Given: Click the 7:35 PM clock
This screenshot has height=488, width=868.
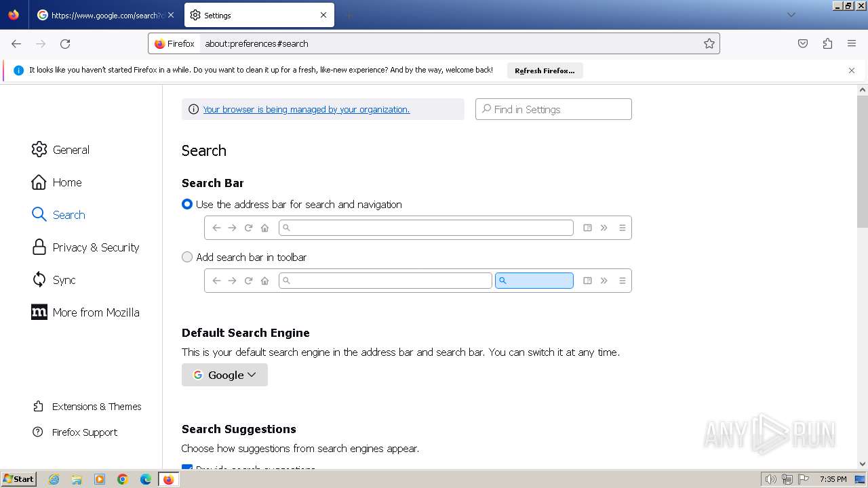Looking at the screenshot, I should click(833, 479).
